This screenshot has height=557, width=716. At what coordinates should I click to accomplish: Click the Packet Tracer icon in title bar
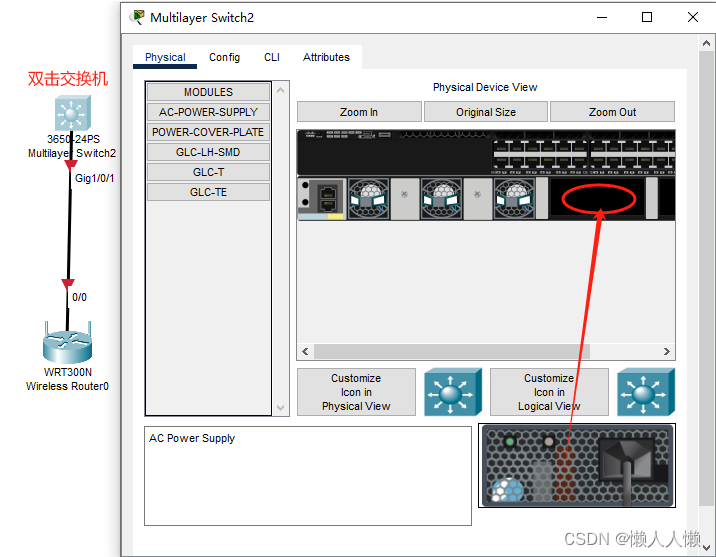click(137, 17)
